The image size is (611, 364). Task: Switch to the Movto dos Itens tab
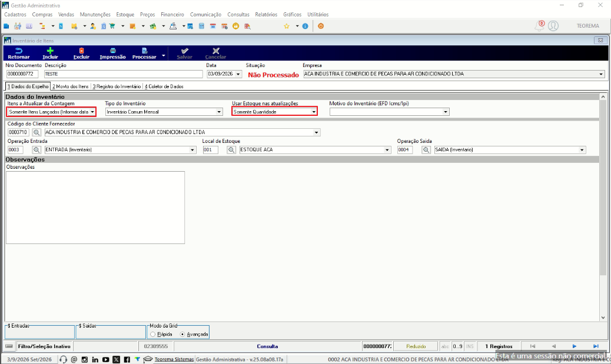point(71,86)
